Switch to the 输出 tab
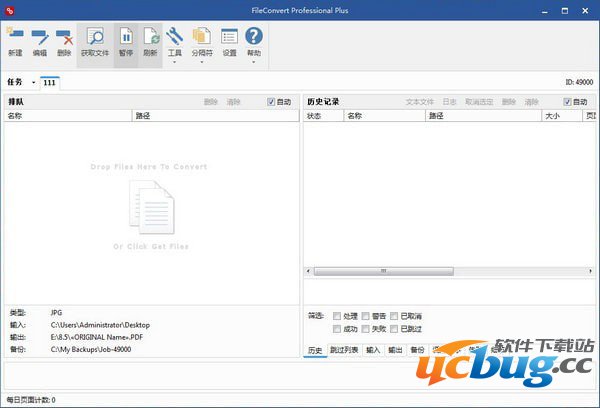600x408 pixels. point(395,350)
